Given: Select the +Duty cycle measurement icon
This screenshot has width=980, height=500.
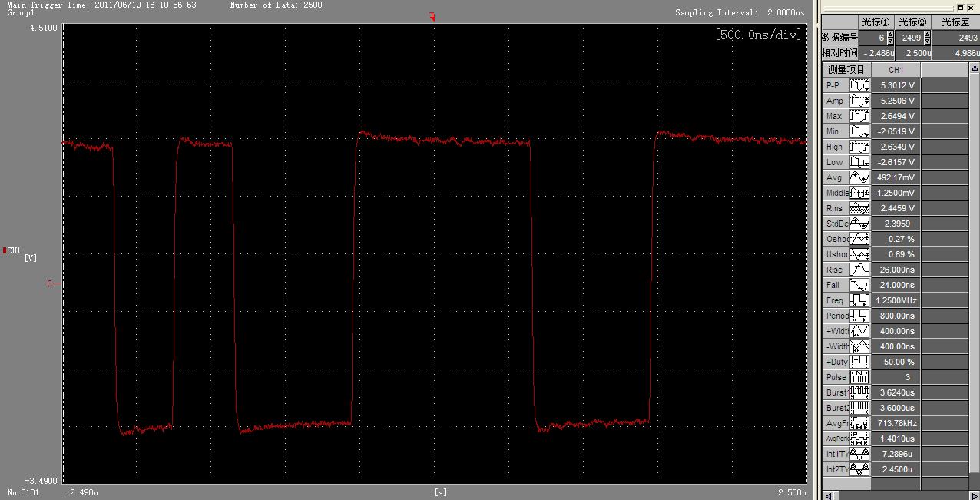Looking at the screenshot, I should coord(859,362).
